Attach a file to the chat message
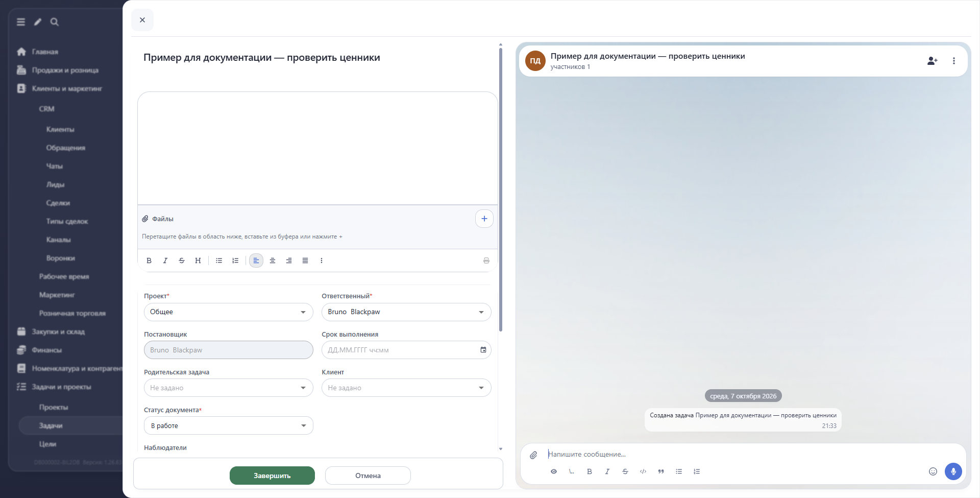The width and height of the screenshot is (980, 498). point(533,455)
